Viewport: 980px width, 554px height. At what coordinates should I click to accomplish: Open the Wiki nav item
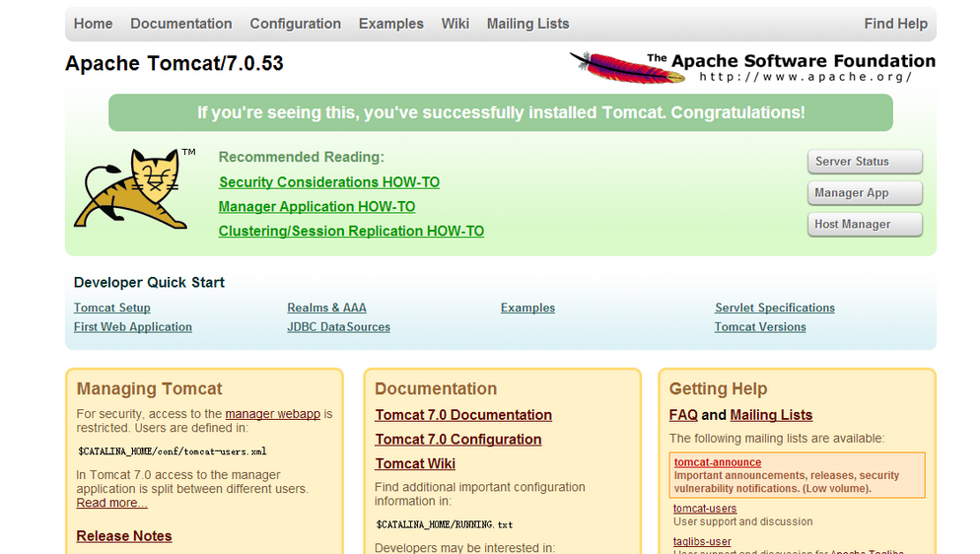coord(455,24)
